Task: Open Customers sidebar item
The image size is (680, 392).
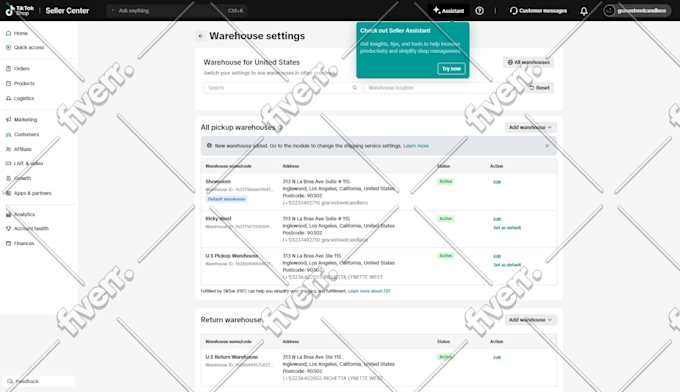Action: pyautogui.click(x=26, y=134)
